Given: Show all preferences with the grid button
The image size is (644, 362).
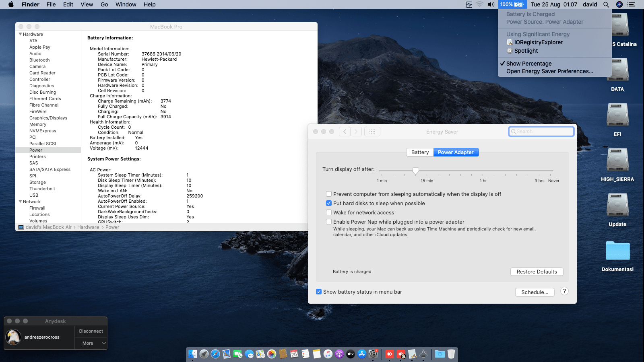Looking at the screenshot, I should (x=372, y=132).
